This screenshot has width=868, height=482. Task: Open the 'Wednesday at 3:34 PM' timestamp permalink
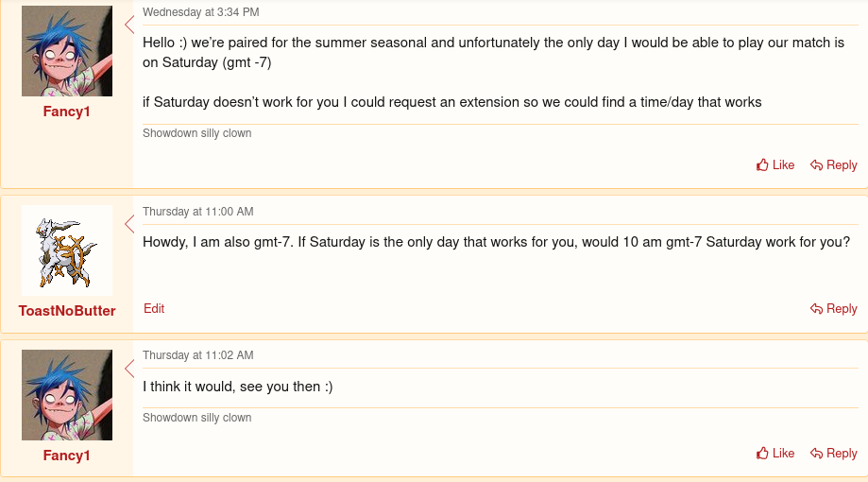tap(200, 12)
